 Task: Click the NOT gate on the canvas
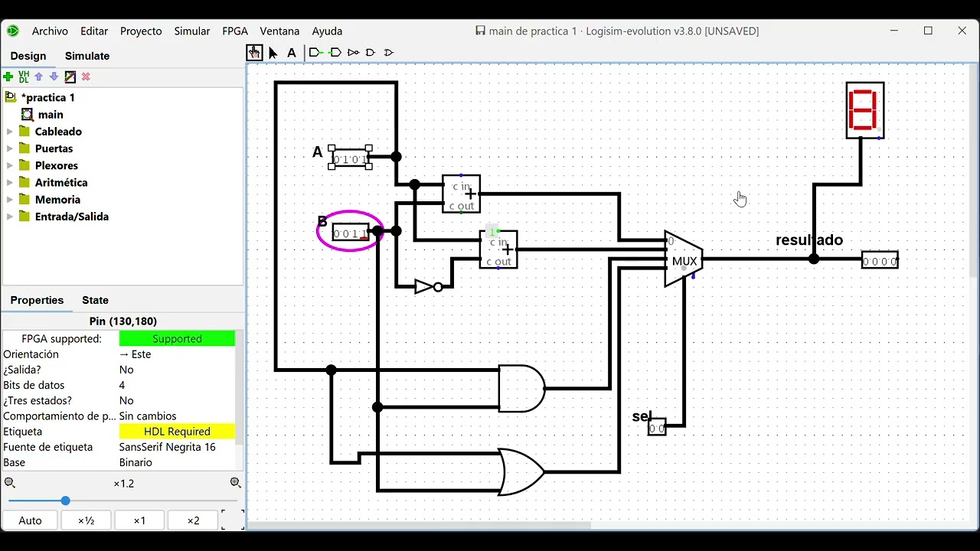click(428, 287)
